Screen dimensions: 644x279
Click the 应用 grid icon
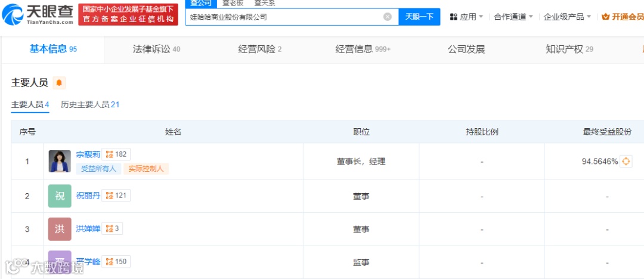(454, 17)
